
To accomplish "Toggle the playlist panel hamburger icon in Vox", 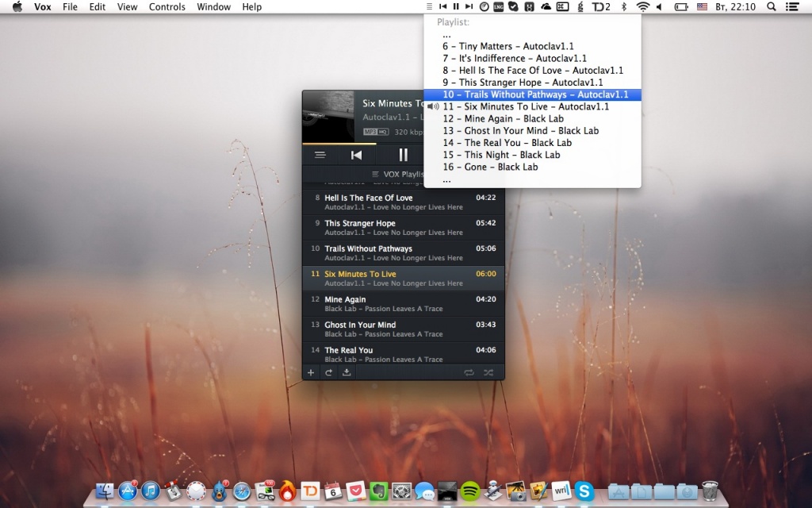I will coord(320,156).
